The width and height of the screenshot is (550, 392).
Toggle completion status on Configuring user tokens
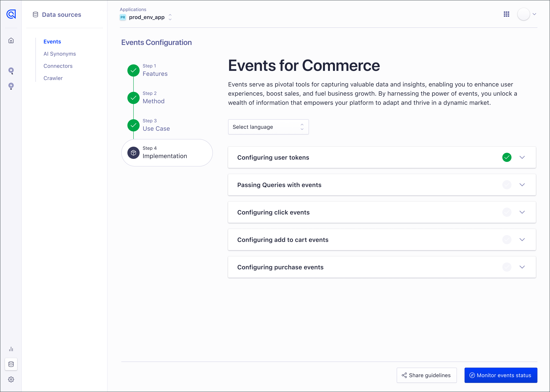coord(507,157)
